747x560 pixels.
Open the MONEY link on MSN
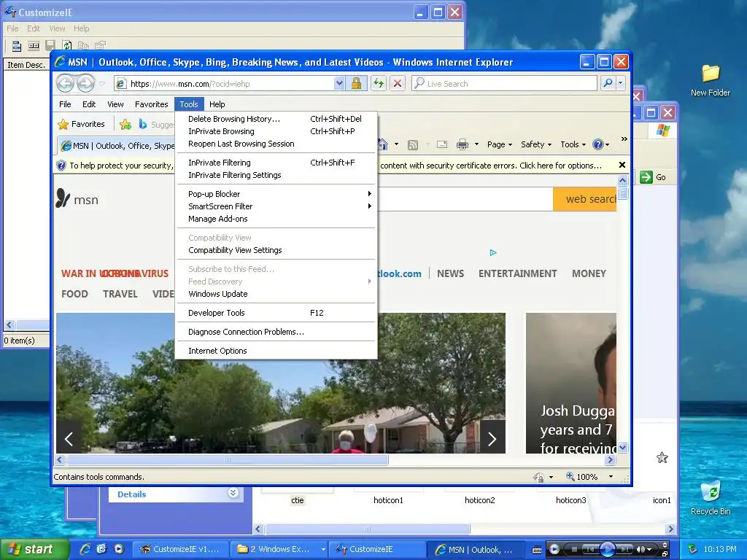589,273
